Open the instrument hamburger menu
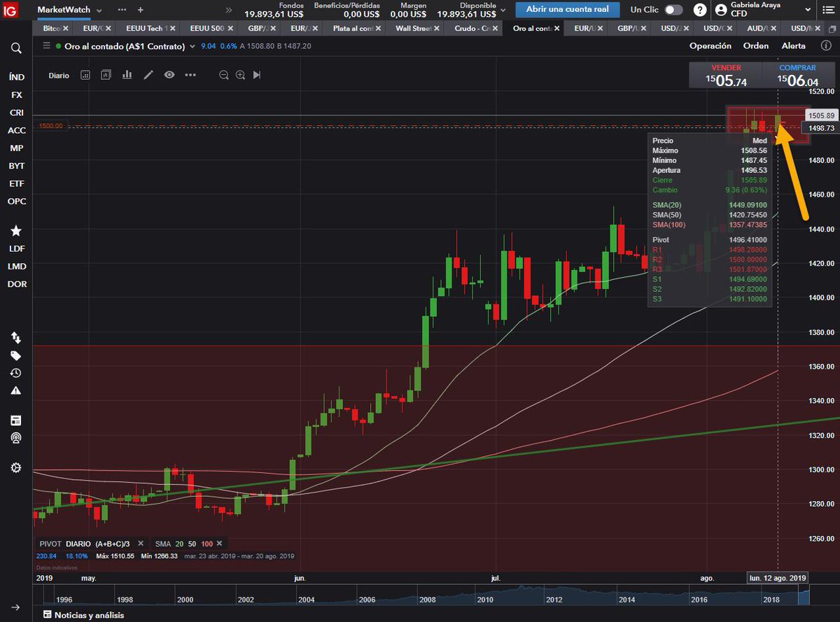840x622 pixels. 47,45
